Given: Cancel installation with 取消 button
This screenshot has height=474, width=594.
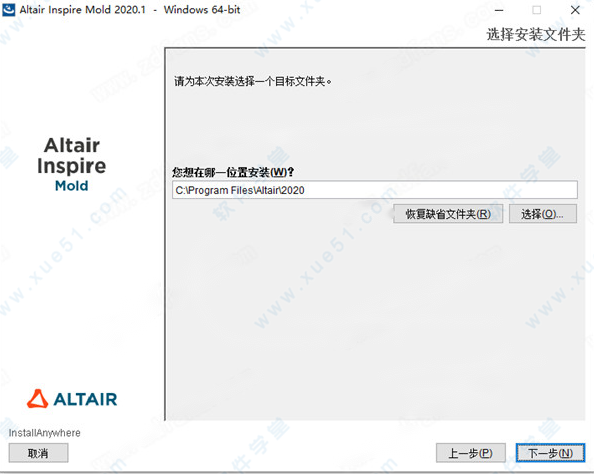Looking at the screenshot, I should click(x=38, y=453).
